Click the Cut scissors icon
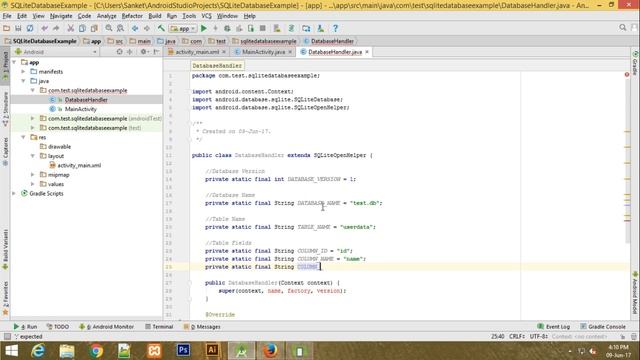This screenshot has height=360, width=640. click(71, 28)
